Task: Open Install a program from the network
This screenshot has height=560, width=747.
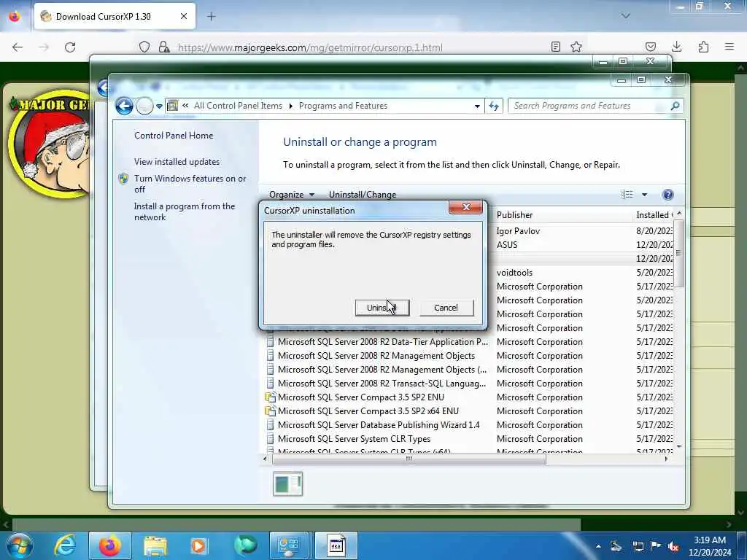Action: click(185, 211)
